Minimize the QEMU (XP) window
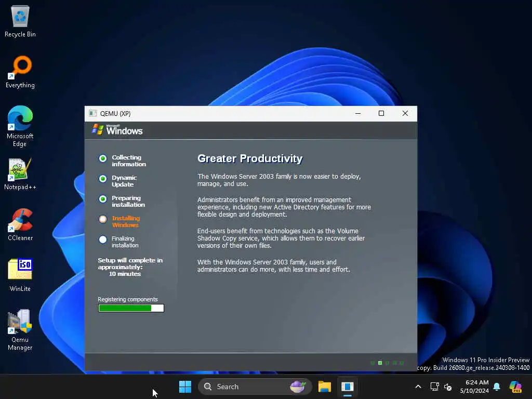 pyautogui.click(x=358, y=113)
